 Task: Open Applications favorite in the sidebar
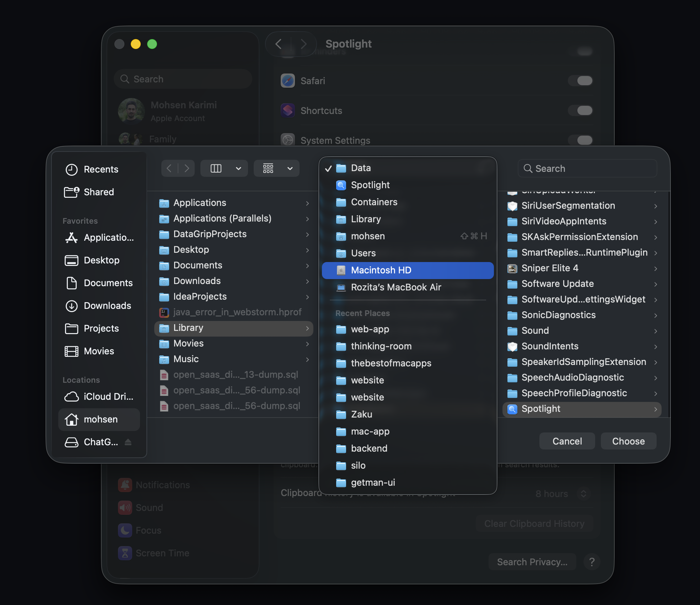pos(99,238)
